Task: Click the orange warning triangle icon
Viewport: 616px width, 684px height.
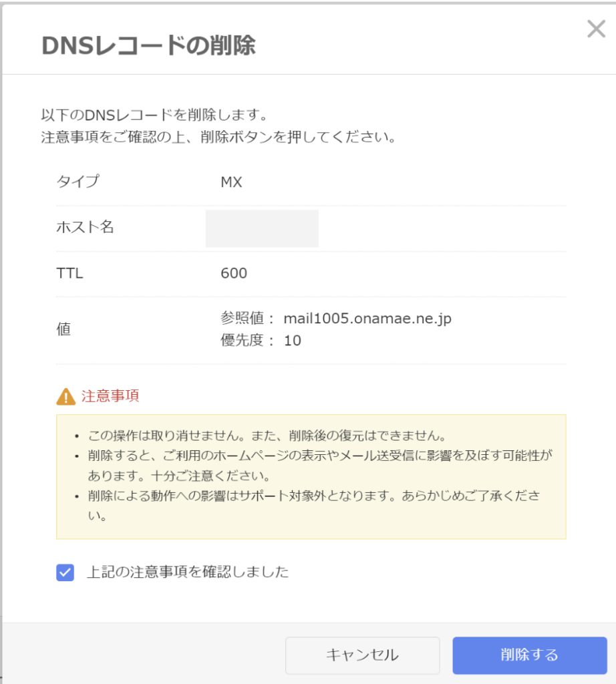Action: (x=65, y=397)
